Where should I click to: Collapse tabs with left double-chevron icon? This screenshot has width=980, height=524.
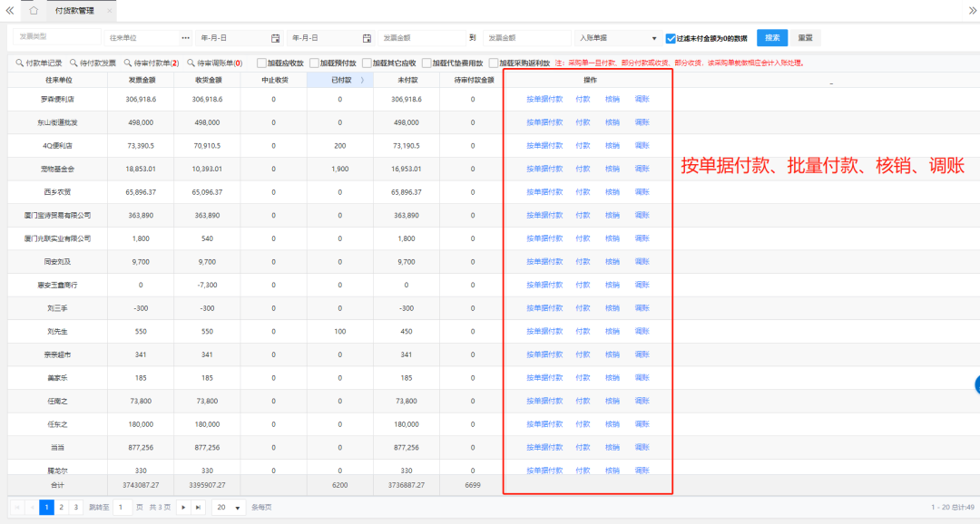point(9,11)
